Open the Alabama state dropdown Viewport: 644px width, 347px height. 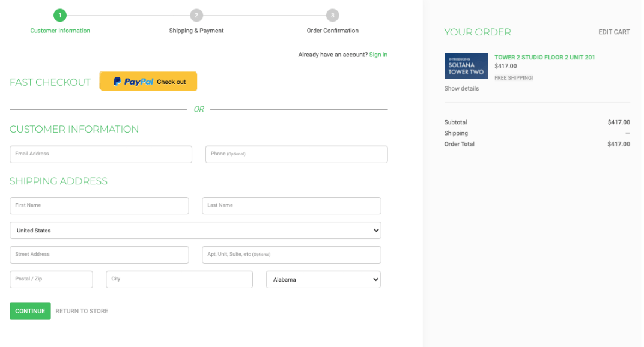tap(324, 279)
